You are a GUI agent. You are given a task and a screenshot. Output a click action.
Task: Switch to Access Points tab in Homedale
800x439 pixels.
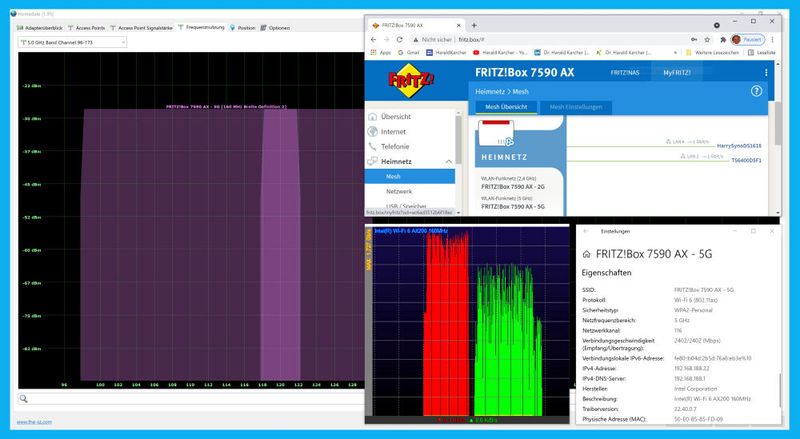[x=86, y=28]
